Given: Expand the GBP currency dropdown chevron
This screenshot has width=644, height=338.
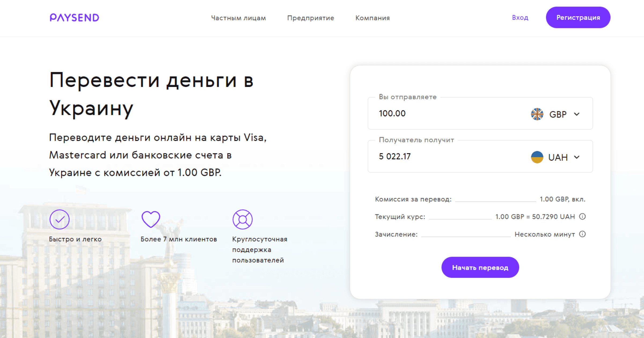Looking at the screenshot, I should pos(577,114).
